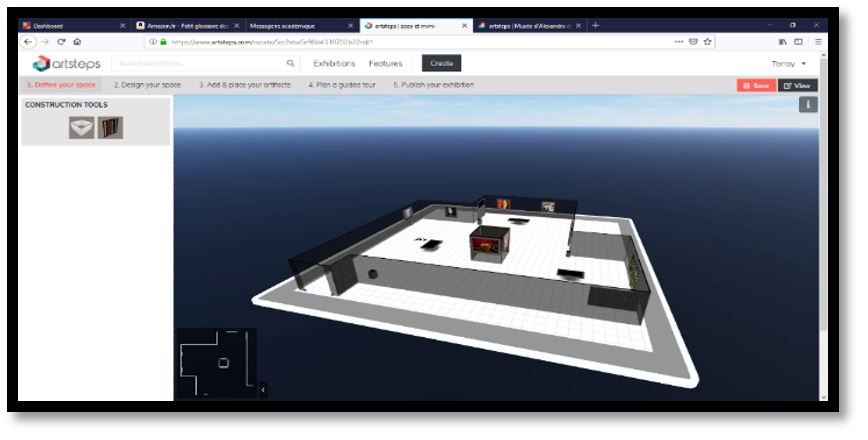Open the page actions three-dot menu
The image size is (868, 440).
click(x=679, y=42)
